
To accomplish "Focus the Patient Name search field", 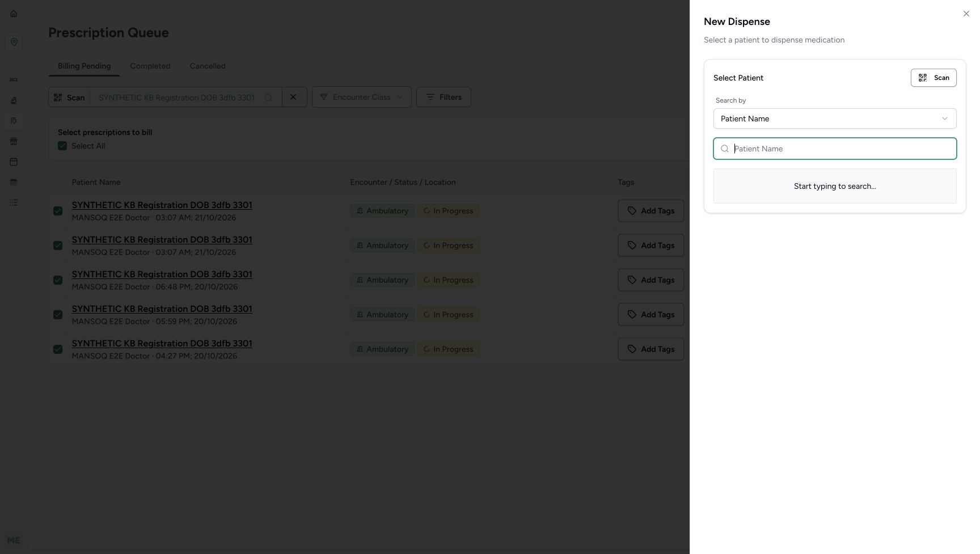I will pyautogui.click(x=835, y=149).
